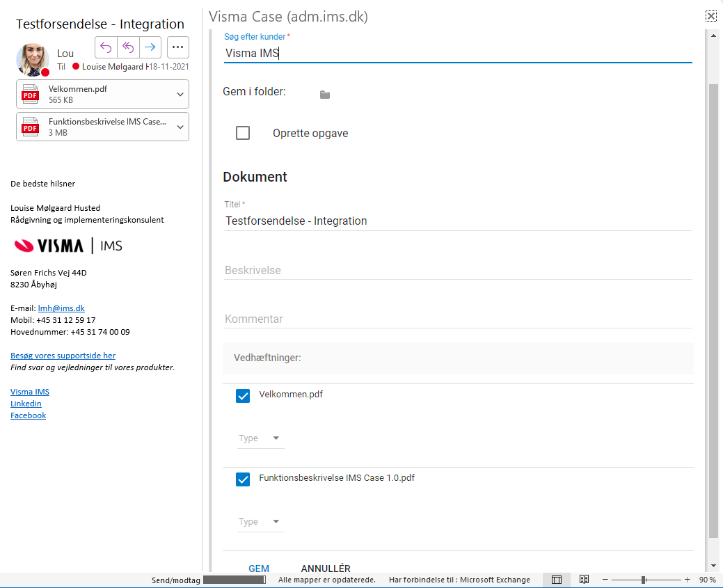Click Louise's profile photo
This screenshot has height=588, width=723.
point(32,60)
